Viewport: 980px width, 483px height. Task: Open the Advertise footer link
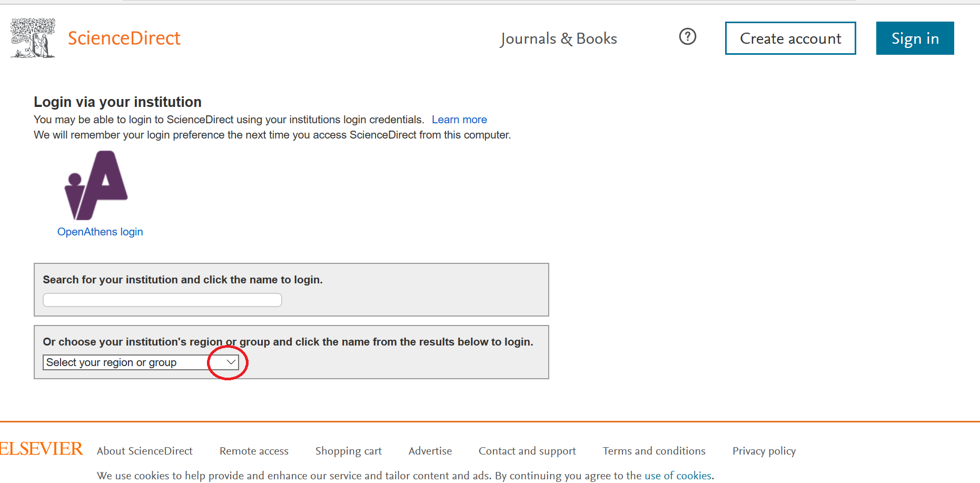tap(430, 451)
